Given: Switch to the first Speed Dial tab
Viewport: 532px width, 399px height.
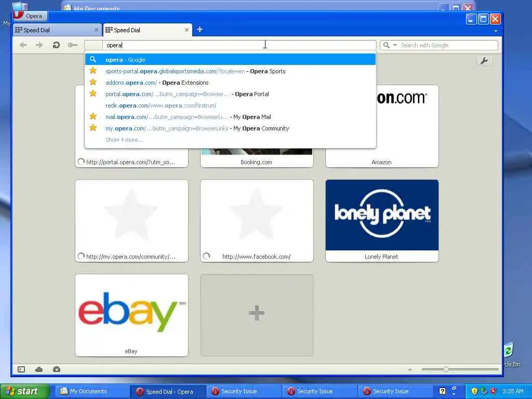Looking at the screenshot, I should (x=57, y=30).
